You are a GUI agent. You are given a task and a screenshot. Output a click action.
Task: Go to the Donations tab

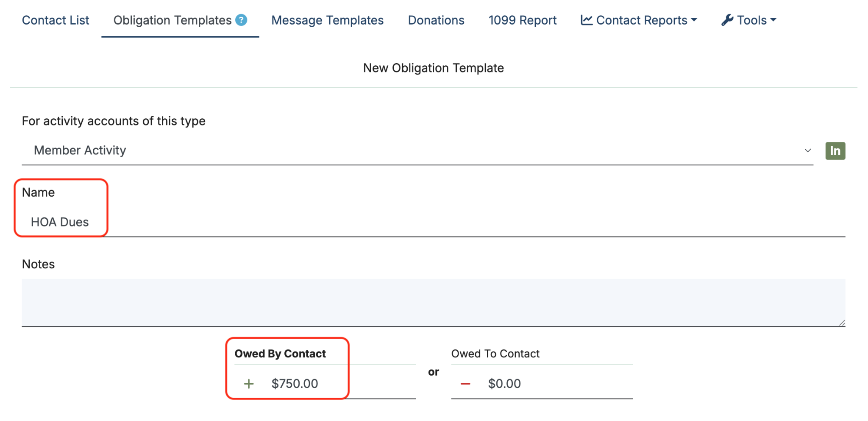point(436,20)
